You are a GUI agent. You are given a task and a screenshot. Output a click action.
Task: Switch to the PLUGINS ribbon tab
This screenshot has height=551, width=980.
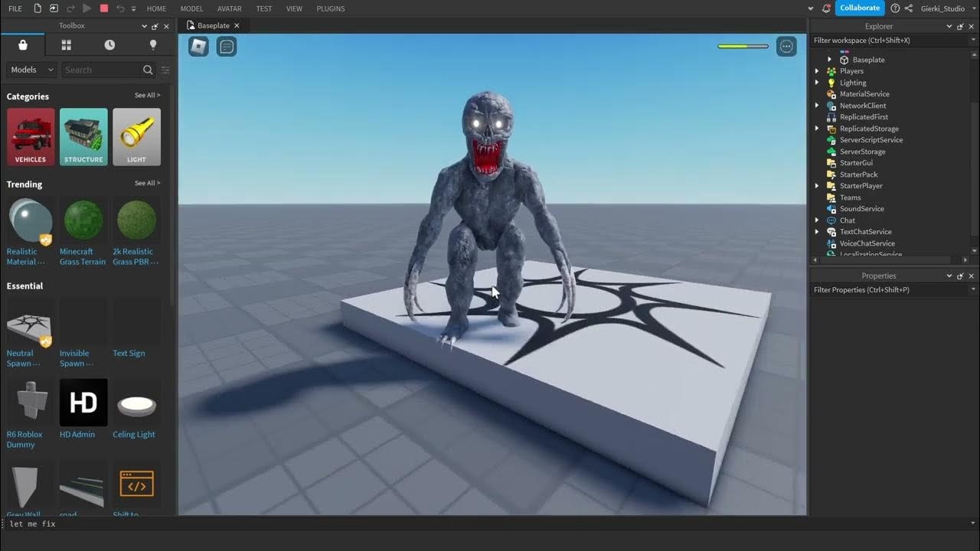(331, 8)
